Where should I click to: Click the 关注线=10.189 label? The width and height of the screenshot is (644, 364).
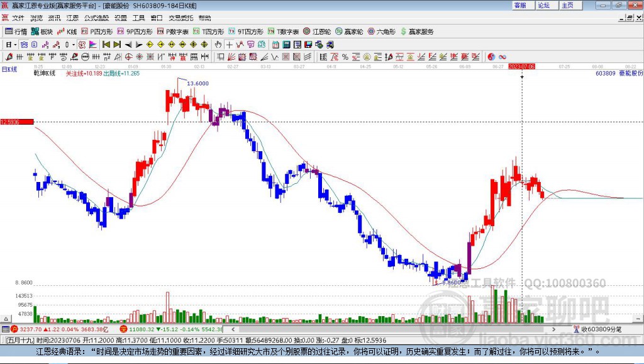click(x=84, y=73)
